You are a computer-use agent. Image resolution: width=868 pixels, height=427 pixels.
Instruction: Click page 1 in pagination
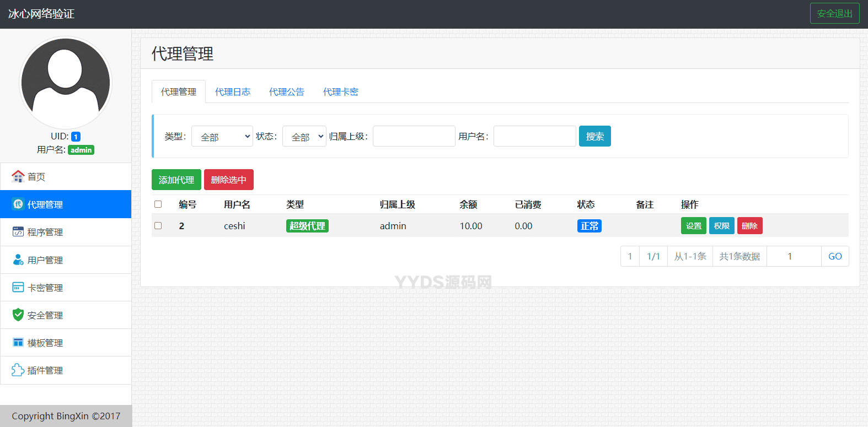pos(630,256)
